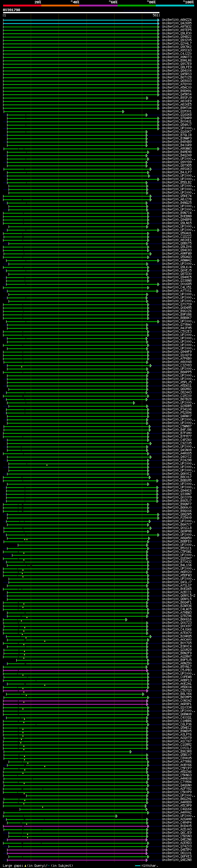The width and height of the screenshot is (197, 868).
Task: Select the UniRef100_A4HVA2 label
Action: 177,812
